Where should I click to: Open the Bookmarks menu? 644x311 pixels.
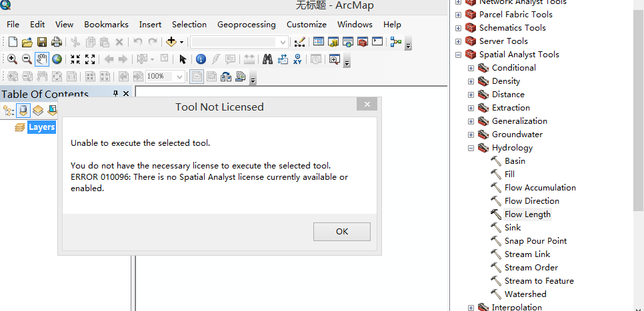click(107, 25)
